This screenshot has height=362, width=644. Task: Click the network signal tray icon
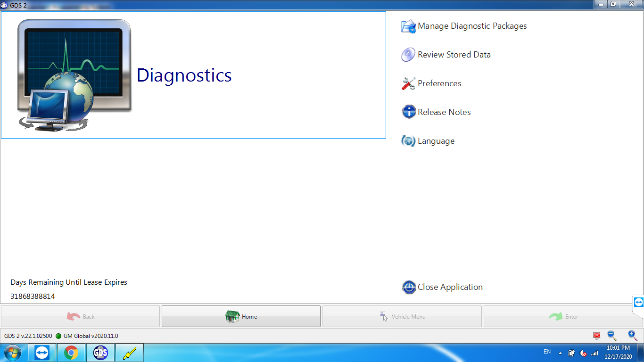coord(594,353)
